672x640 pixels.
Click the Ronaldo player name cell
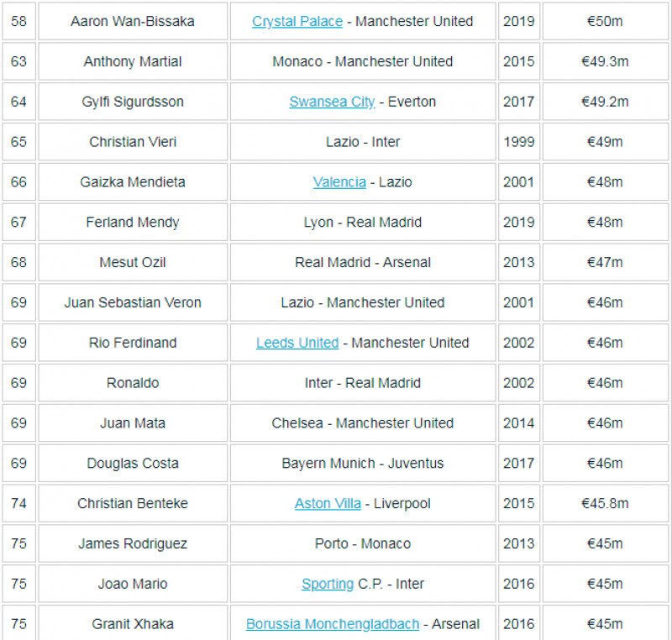(x=133, y=383)
